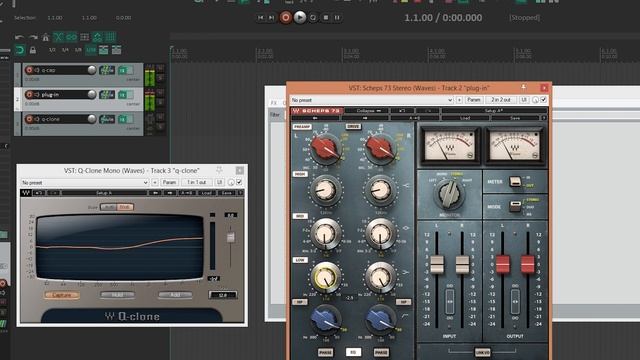
Task: Open routing button on q-cap track
Action: pos(107,71)
